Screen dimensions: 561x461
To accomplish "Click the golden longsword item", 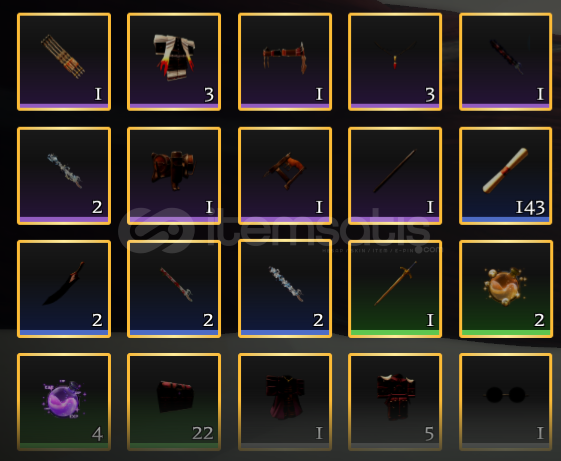I will pos(395,289).
